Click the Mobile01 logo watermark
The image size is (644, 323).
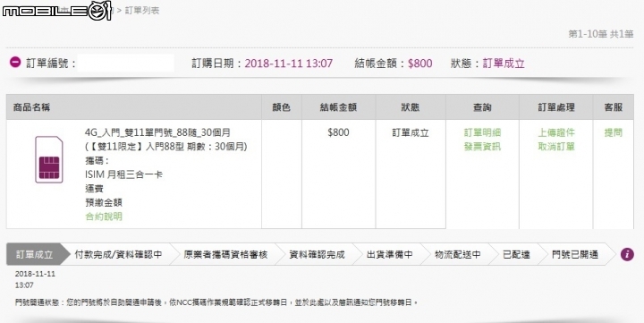click(x=56, y=11)
